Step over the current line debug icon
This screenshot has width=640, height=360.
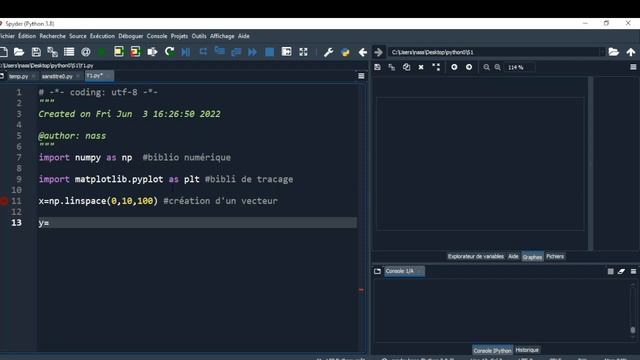[x=203, y=52]
